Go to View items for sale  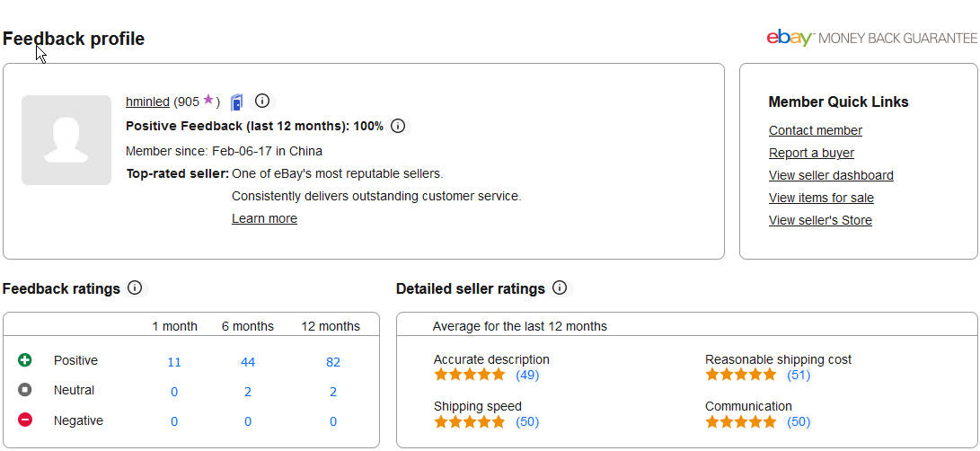coord(821,198)
